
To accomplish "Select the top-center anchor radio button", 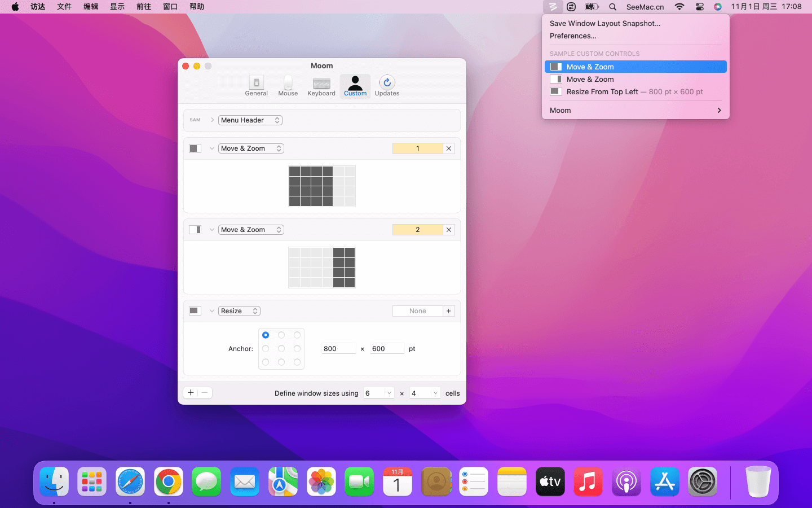I will [281, 335].
